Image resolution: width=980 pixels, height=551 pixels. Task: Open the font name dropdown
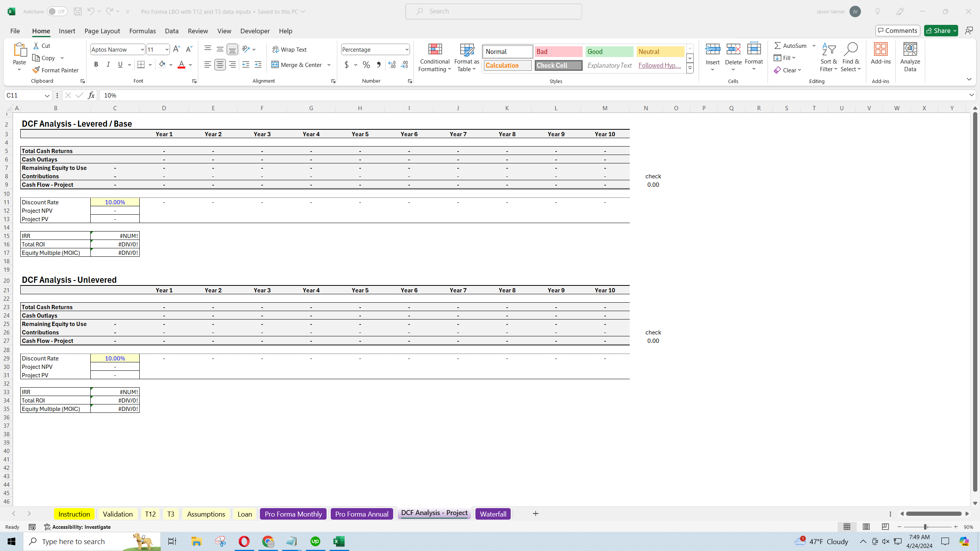[142, 49]
